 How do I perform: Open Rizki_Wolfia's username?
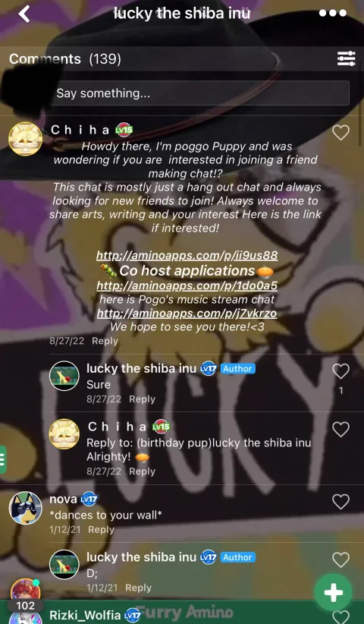85,615
